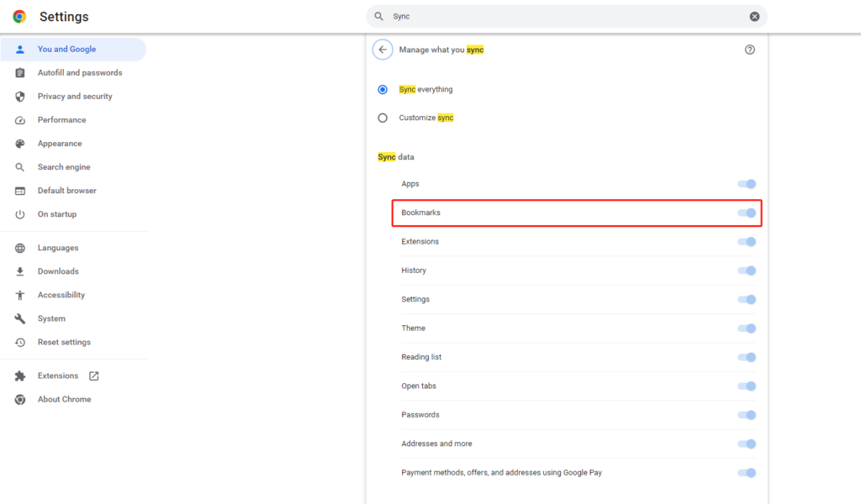
Task: Click the System wrench icon
Action: pyautogui.click(x=20, y=318)
